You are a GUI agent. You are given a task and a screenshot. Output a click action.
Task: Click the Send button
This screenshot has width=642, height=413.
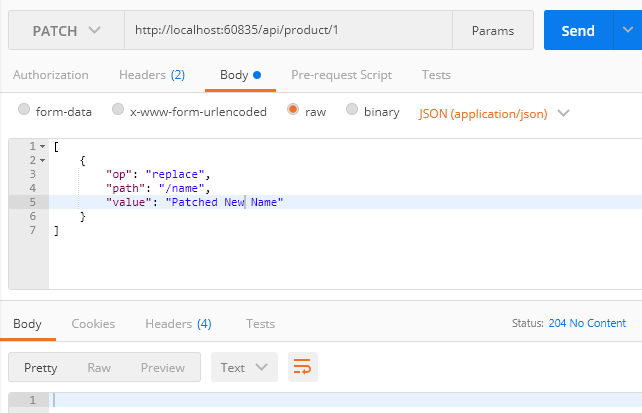(577, 31)
